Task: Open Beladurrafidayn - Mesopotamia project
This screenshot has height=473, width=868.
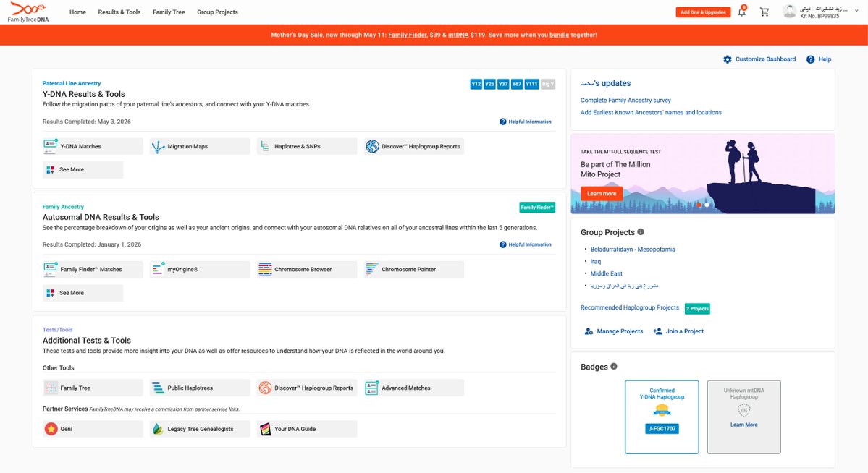Action: (633, 250)
